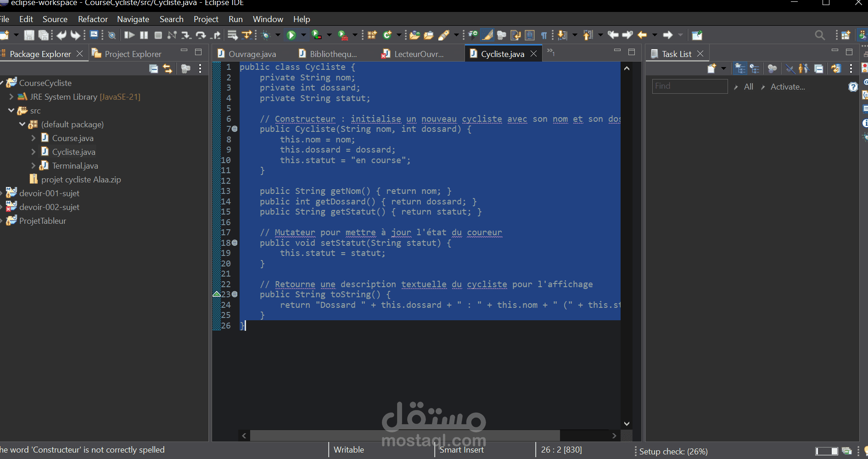Select projet cycliste Alaa.zip file

point(81,179)
